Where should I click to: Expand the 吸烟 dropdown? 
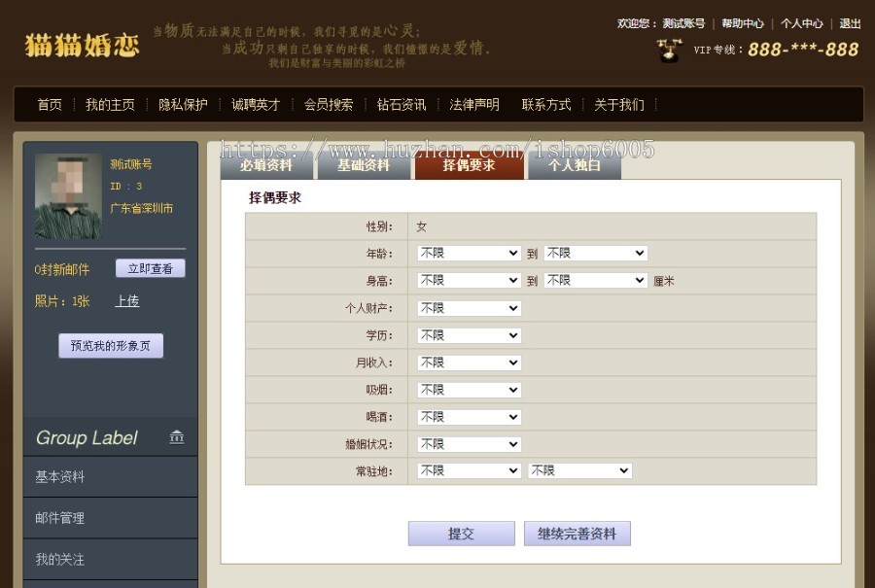[x=470, y=390]
